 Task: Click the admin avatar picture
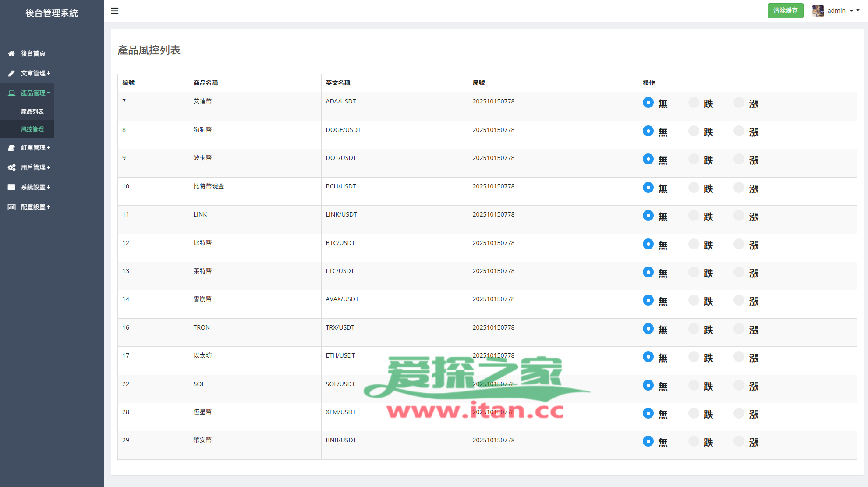[818, 11]
